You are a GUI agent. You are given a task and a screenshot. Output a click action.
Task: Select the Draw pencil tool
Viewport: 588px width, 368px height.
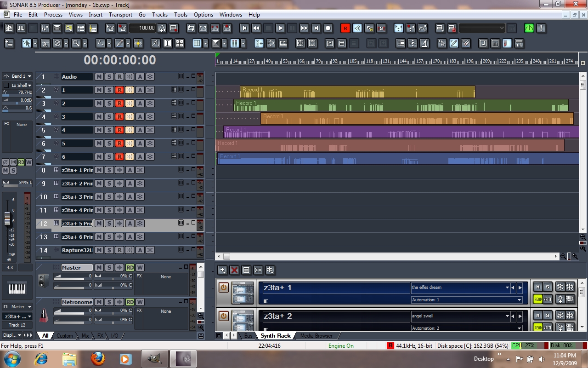pos(119,43)
